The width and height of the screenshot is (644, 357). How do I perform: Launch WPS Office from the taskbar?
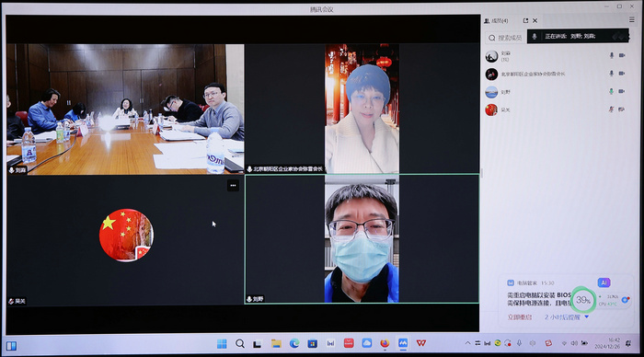pos(421,343)
